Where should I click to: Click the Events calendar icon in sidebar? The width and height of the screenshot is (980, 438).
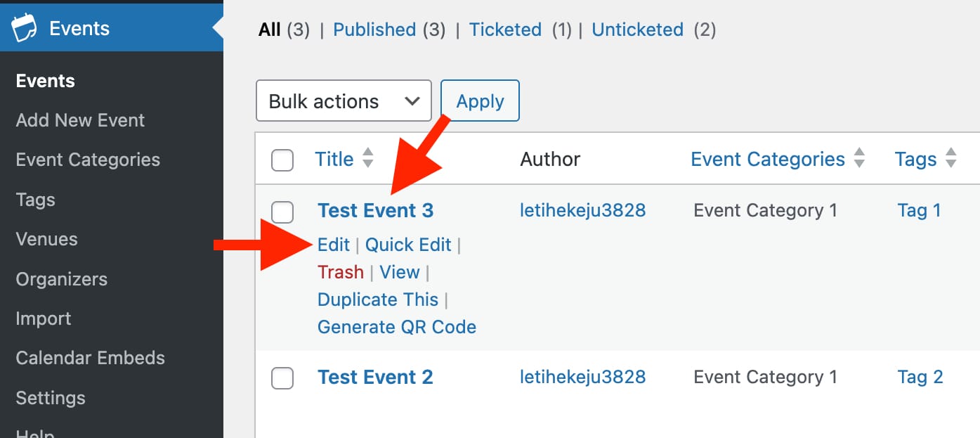point(24,29)
